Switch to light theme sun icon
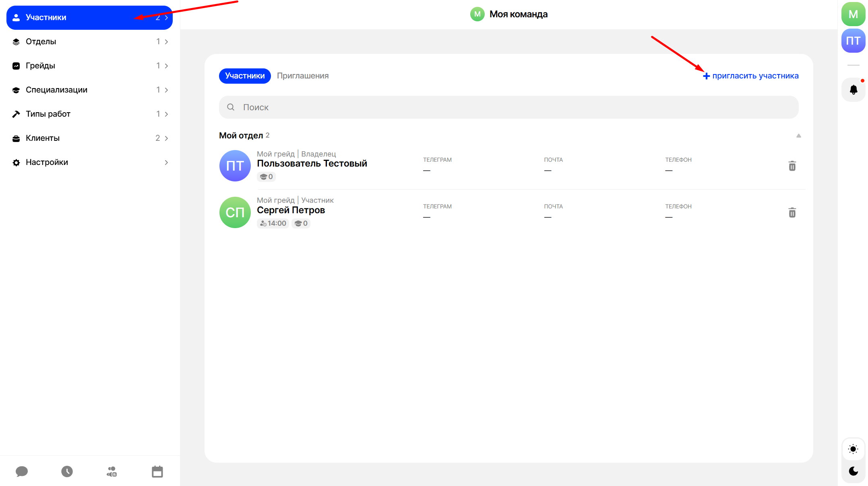 pos(853,449)
